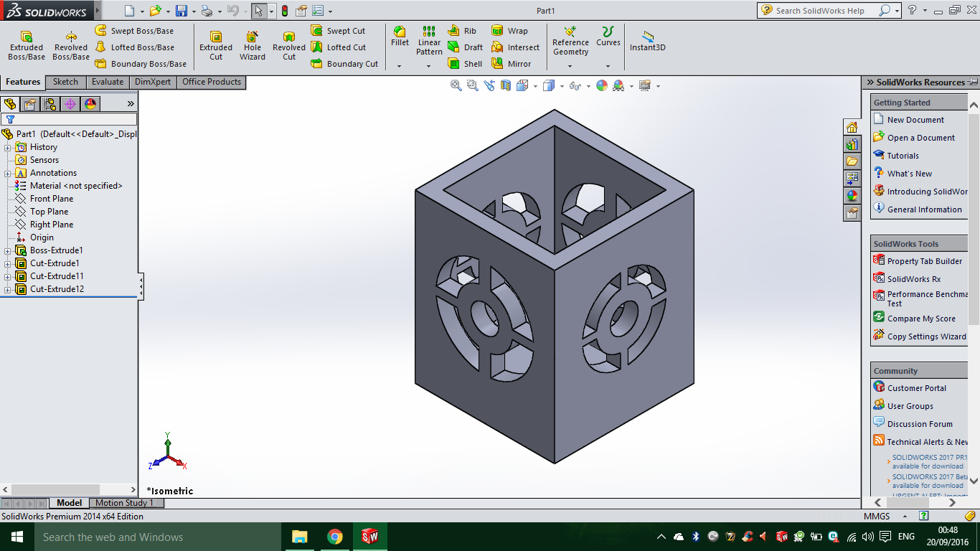Switch to the Sketch tab
This screenshot has height=551, width=980.
click(65, 82)
